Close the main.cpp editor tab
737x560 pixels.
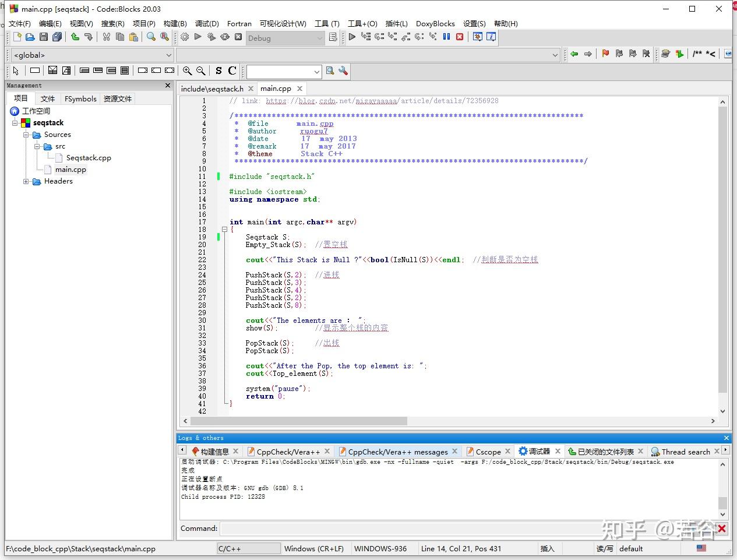coord(299,89)
